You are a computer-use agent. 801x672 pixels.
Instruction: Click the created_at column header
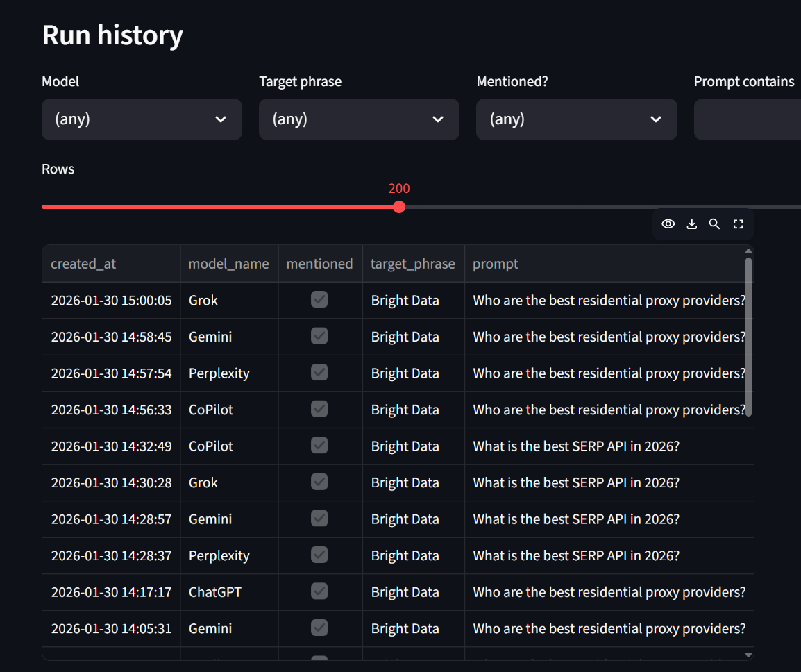(x=83, y=263)
